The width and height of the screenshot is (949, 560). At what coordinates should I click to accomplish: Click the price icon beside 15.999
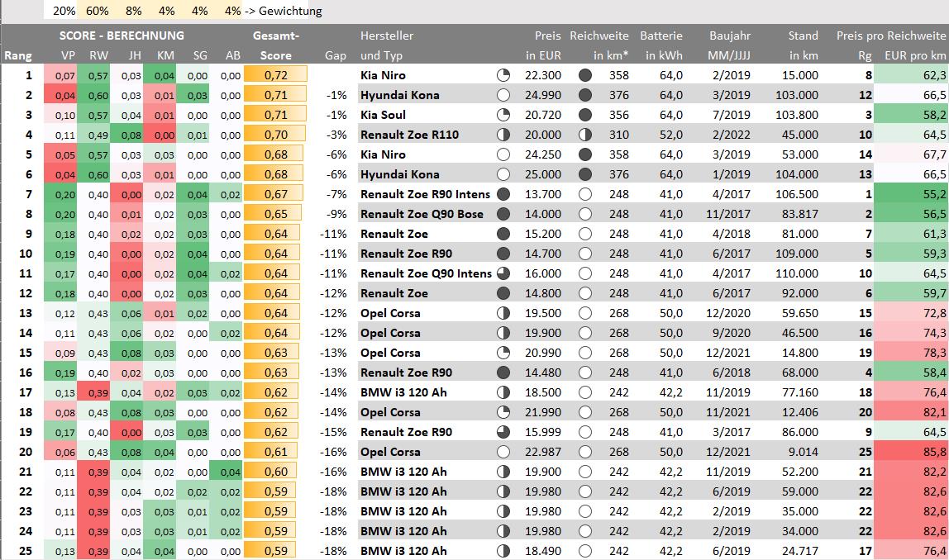click(x=503, y=433)
